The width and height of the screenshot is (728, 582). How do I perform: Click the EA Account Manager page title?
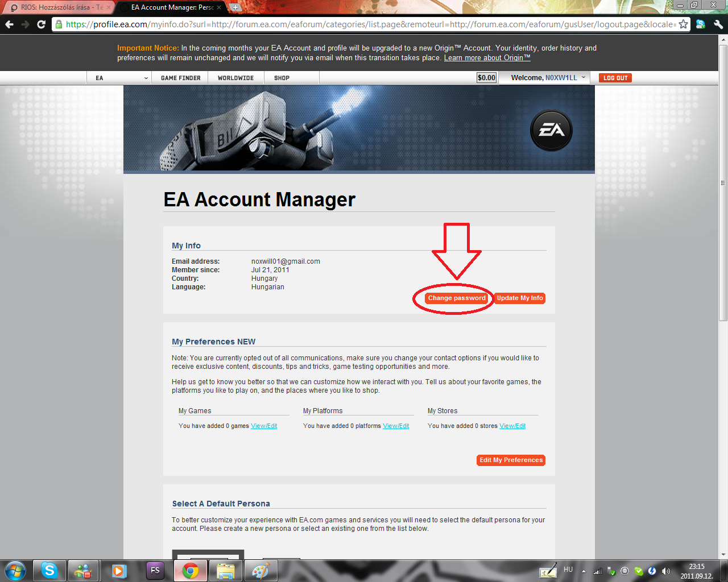pos(259,199)
